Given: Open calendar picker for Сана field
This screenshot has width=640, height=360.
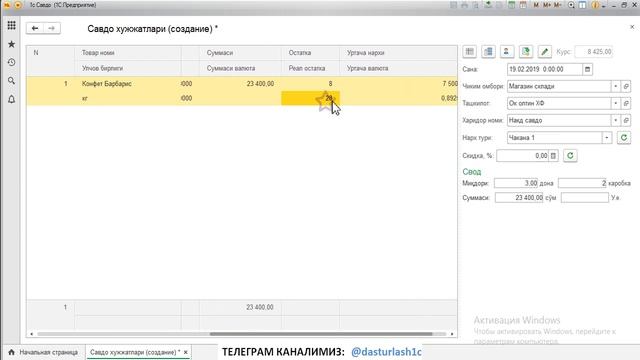Looking at the screenshot, I should click(587, 69).
